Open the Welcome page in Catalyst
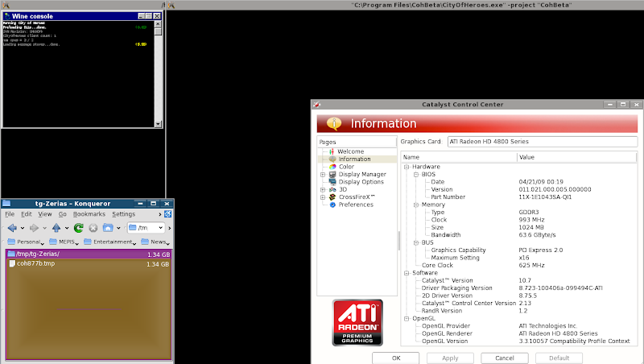 click(x=350, y=151)
